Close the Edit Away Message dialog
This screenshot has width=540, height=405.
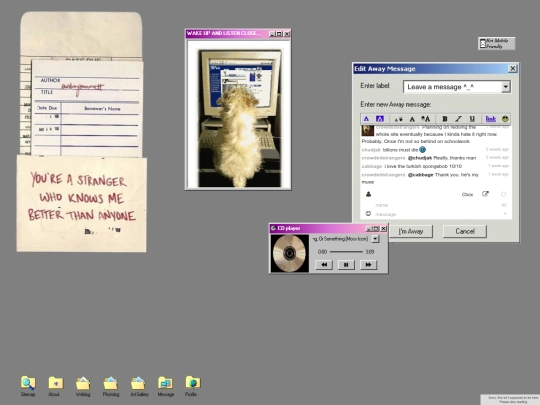click(512, 69)
